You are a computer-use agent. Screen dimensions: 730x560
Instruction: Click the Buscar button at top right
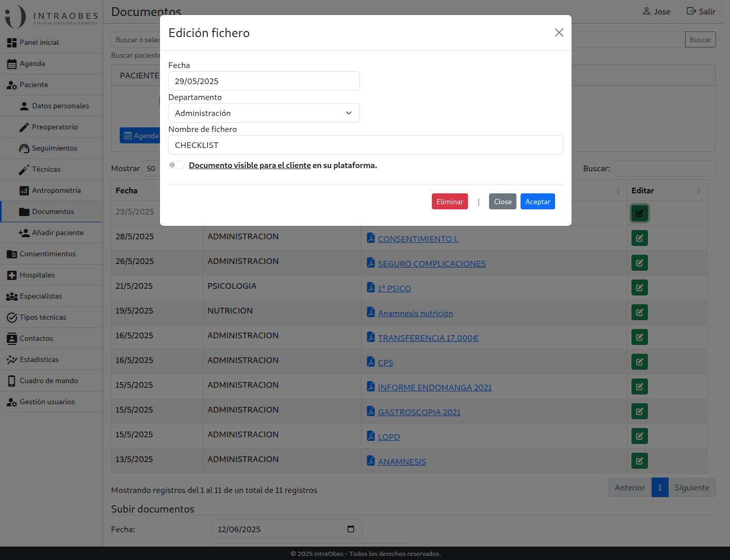(x=700, y=40)
